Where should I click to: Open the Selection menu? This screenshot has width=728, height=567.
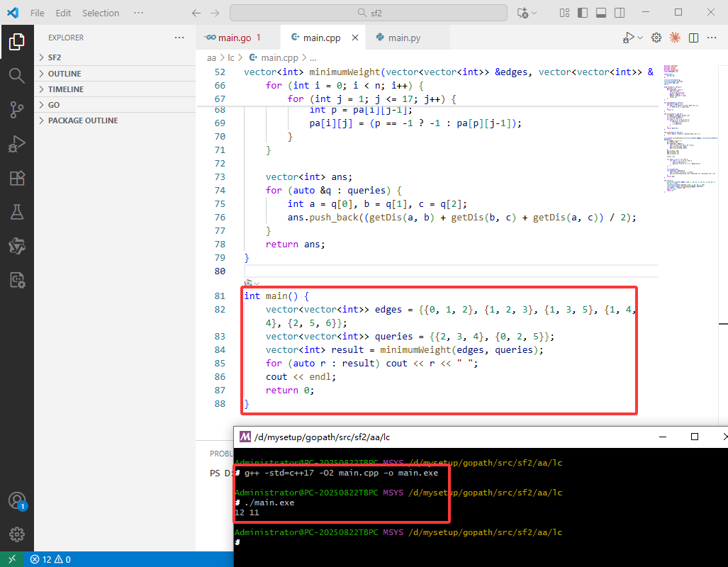[101, 13]
